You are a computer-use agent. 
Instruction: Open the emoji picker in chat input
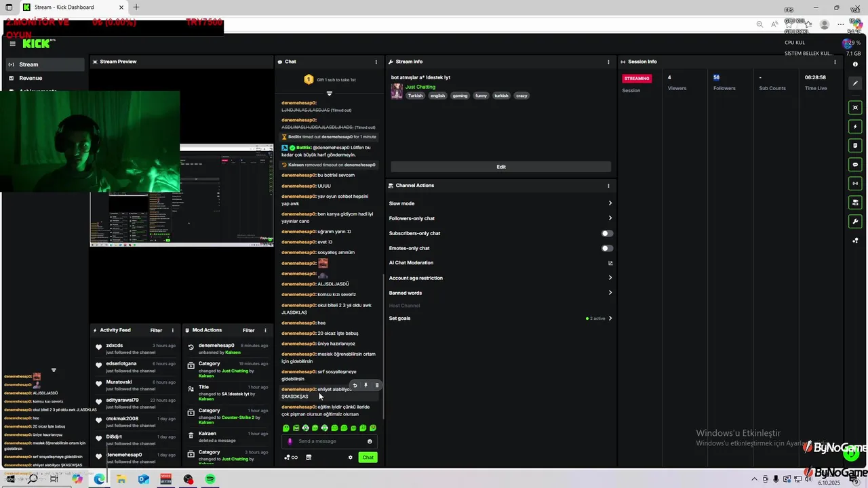point(370,441)
